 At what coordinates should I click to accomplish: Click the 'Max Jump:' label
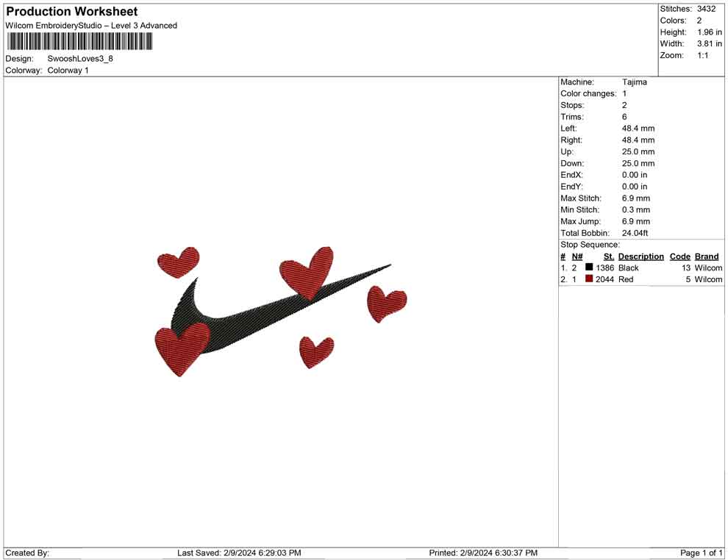pyautogui.click(x=580, y=221)
